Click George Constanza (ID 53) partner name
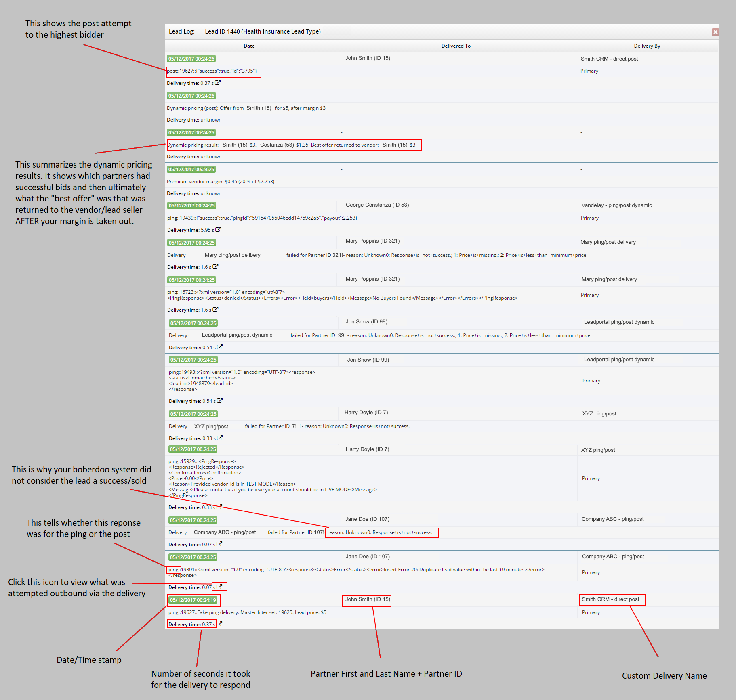736x700 pixels. [377, 205]
